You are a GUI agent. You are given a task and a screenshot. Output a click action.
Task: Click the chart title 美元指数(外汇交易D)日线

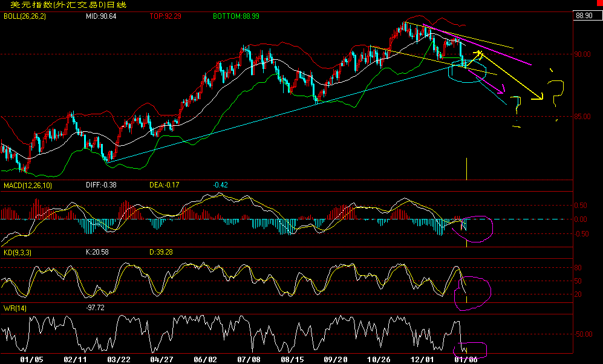coord(68,5)
